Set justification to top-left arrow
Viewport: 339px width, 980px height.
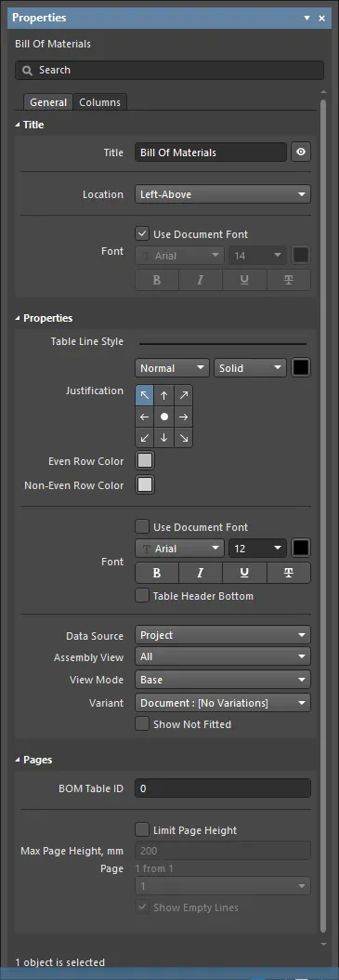[145, 395]
